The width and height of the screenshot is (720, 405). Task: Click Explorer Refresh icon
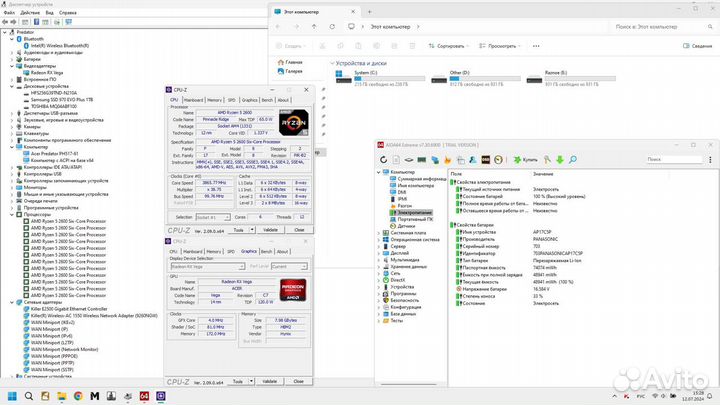[332, 27]
